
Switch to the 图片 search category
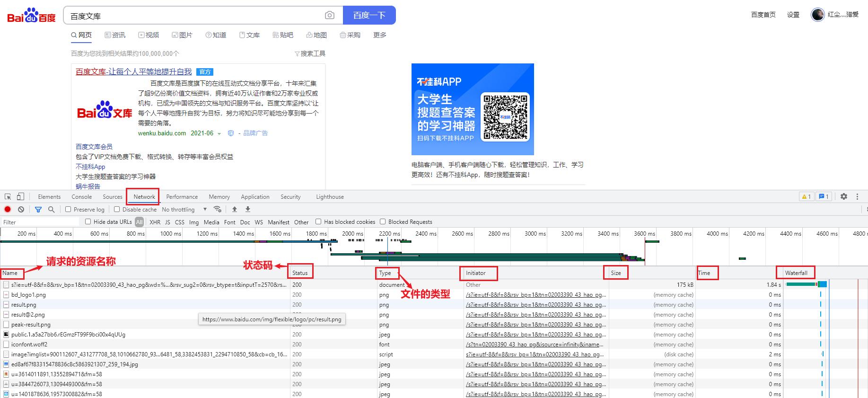tap(182, 35)
